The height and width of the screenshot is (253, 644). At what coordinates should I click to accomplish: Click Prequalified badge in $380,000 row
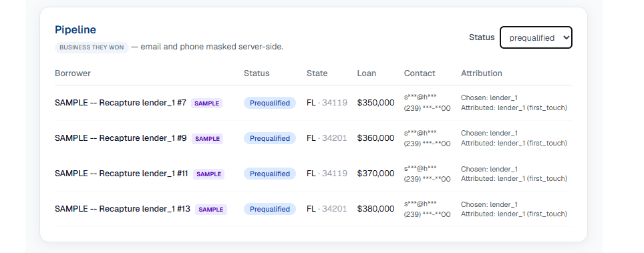[270, 209]
